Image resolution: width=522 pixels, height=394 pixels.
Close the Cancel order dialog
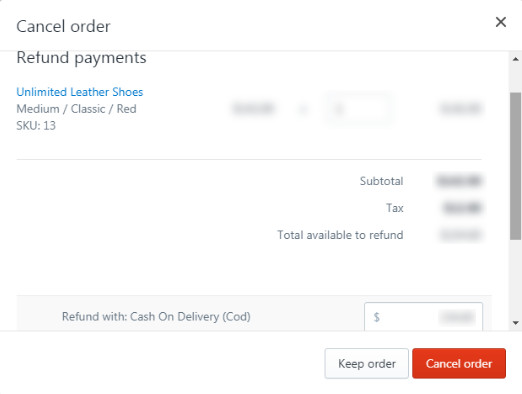[501, 22]
